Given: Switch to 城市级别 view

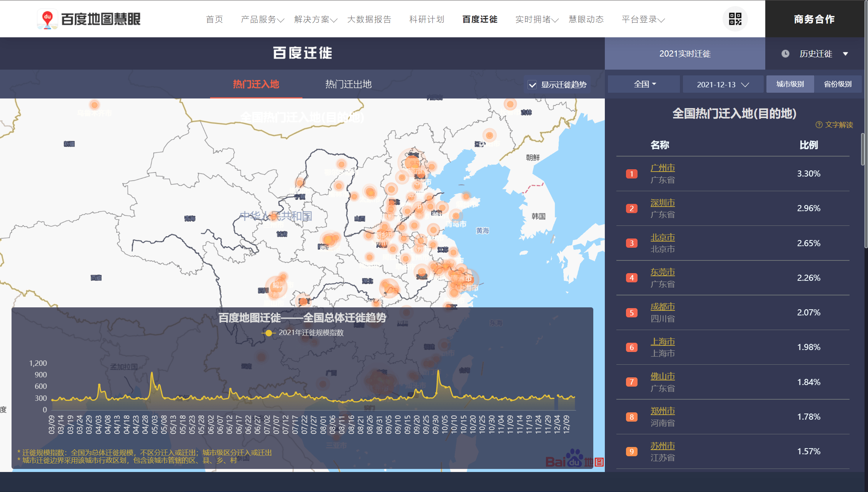Looking at the screenshot, I should (790, 84).
